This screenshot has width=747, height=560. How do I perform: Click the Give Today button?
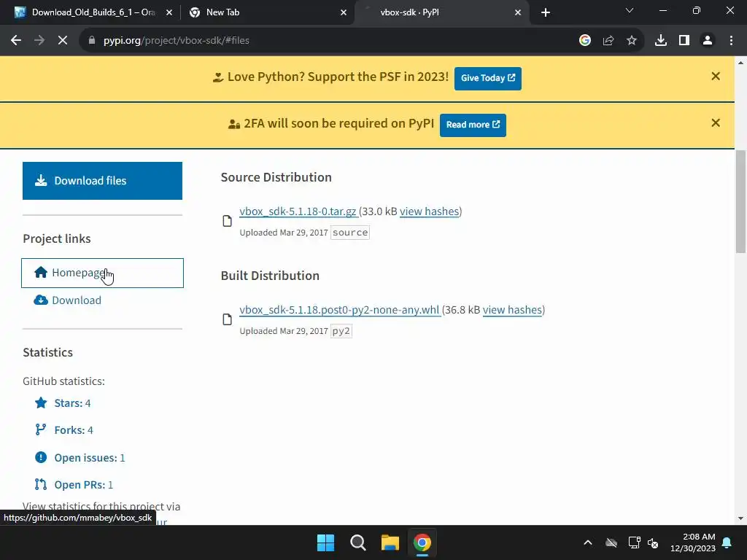pos(488,78)
